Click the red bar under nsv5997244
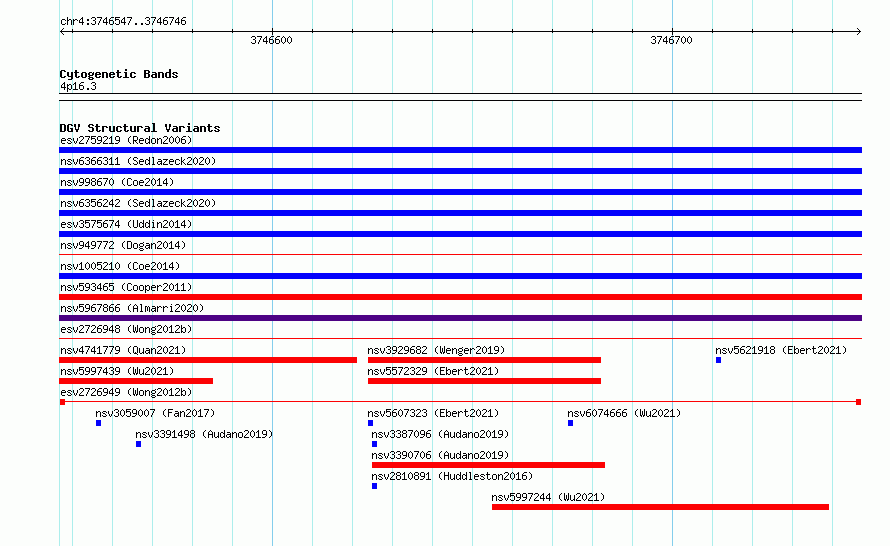The height and width of the screenshot is (546, 890). [660, 507]
